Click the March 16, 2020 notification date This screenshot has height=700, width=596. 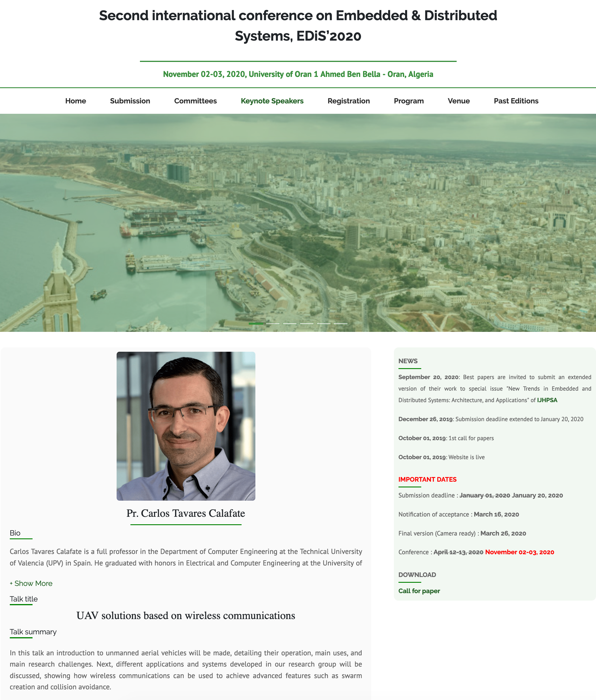pos(496,514)
